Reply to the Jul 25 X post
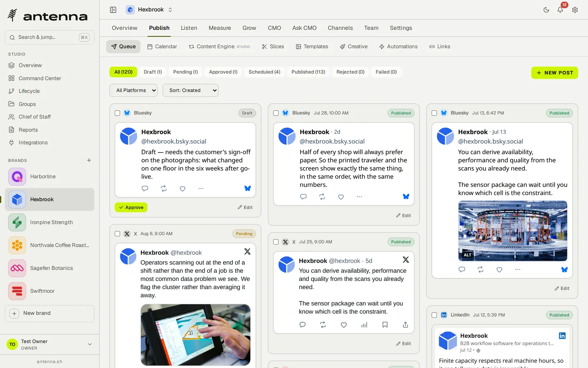This screenshot has height=368, width=588. pyautogui.click(x=303, y=325)
